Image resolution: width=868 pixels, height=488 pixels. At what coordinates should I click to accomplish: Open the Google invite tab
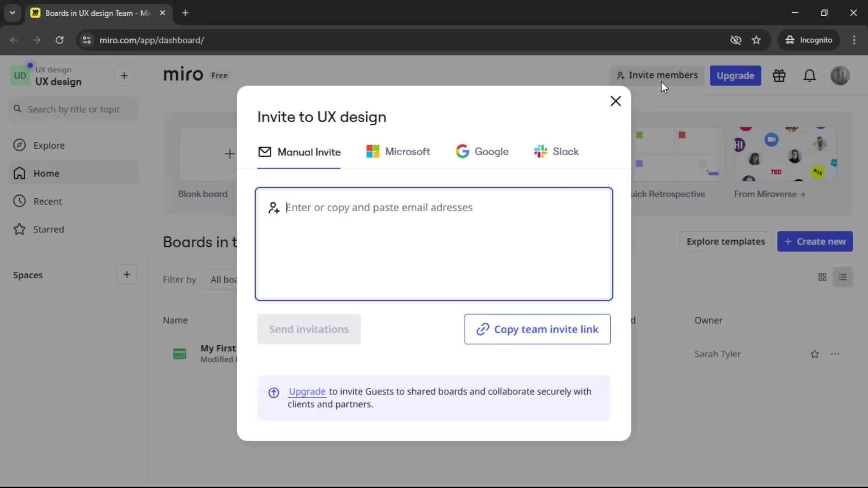coord(482,152)
